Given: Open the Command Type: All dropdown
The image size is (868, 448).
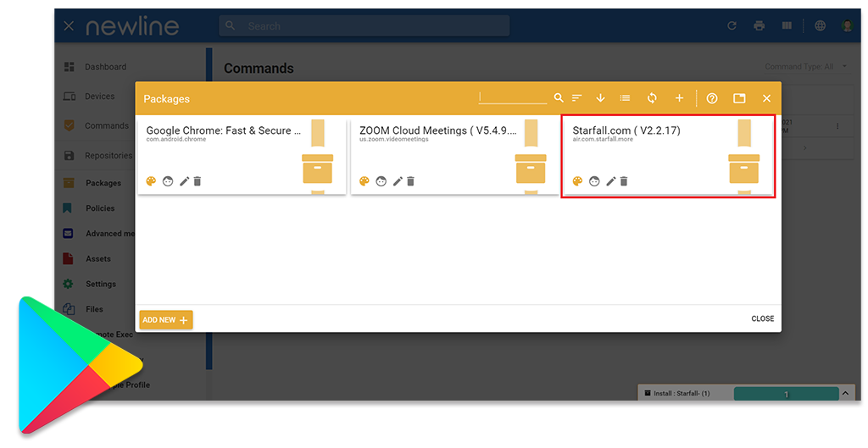Looking at the screenshot, I should tap(806, 67).
